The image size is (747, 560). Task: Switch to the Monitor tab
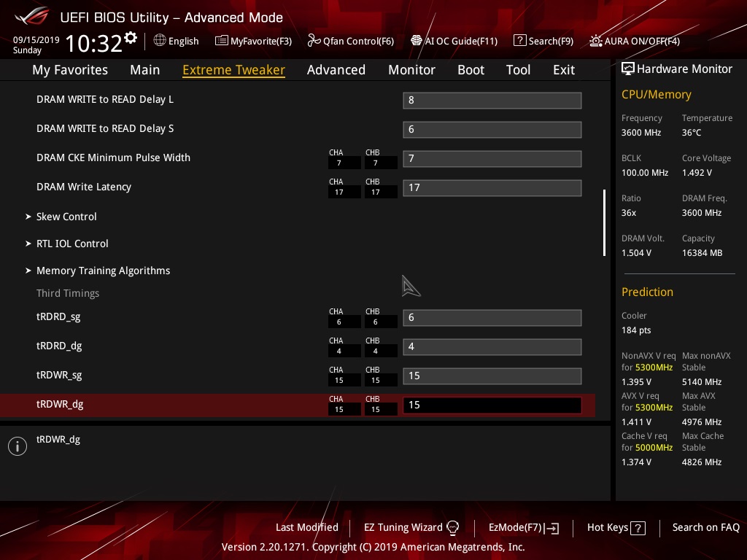(411, 70)
